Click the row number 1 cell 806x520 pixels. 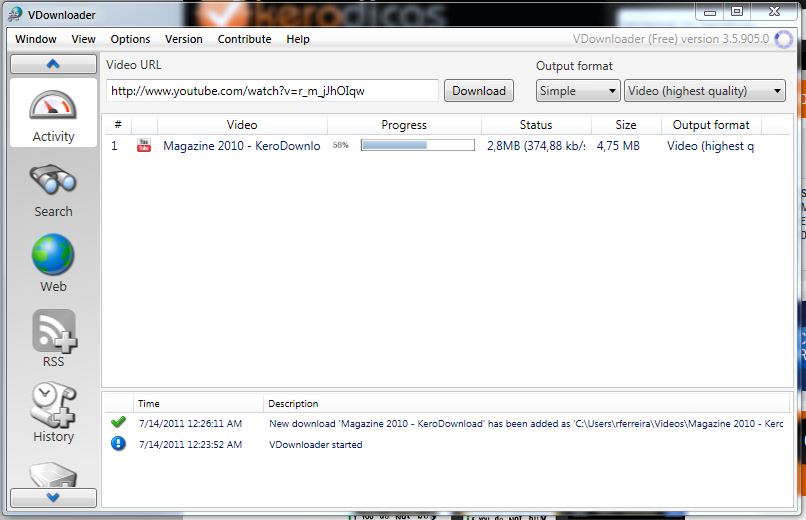pyautogui.click(x=114, y=146)
